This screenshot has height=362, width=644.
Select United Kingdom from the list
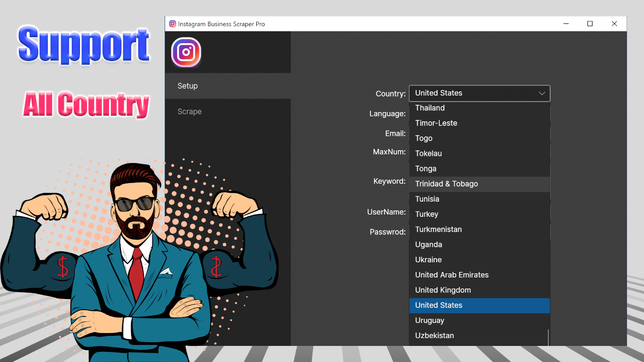[479, 290]
